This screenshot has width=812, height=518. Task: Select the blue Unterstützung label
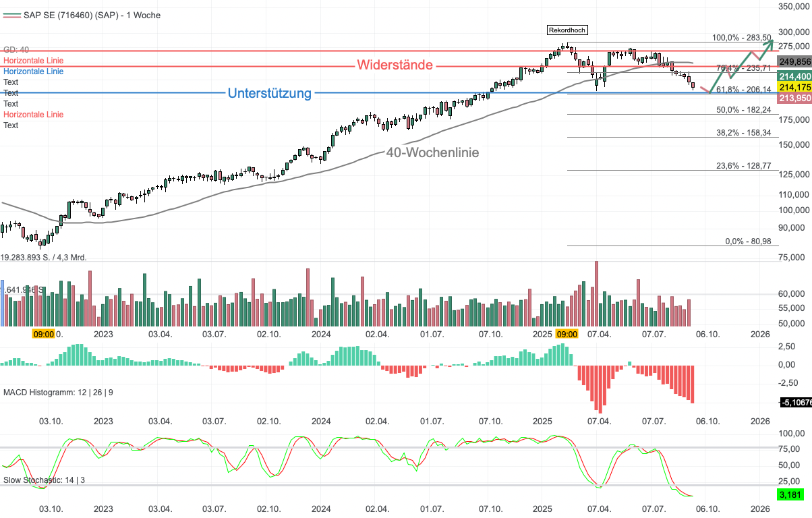point(270,93)
